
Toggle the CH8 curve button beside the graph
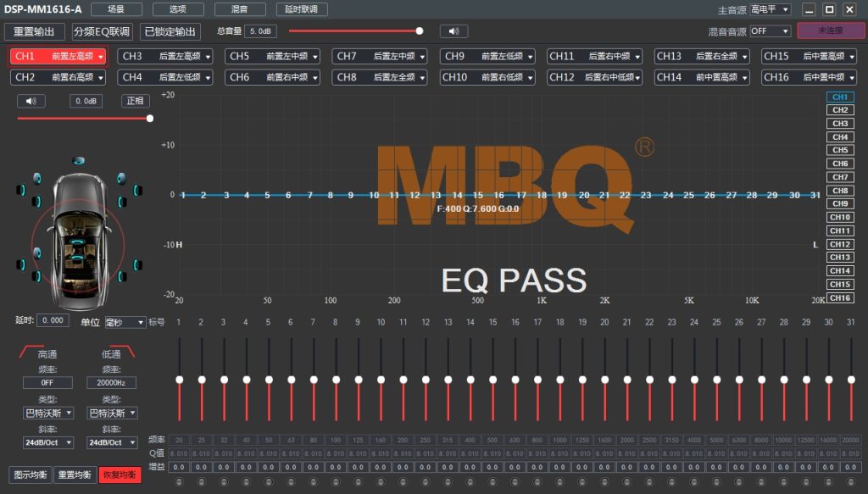[x=840, y=191]
